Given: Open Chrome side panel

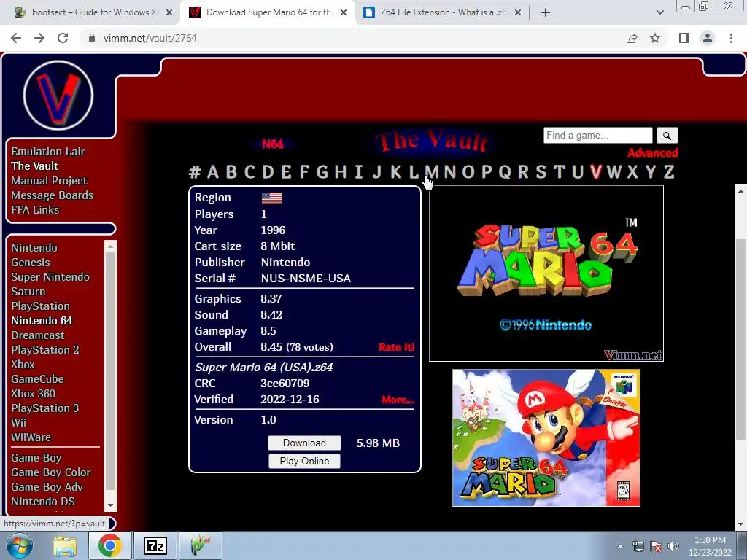Looking at the screenshot, I should click(684, 38).
